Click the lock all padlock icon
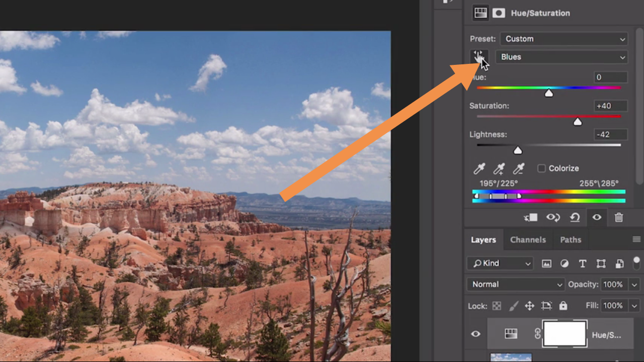 point(563,306)
